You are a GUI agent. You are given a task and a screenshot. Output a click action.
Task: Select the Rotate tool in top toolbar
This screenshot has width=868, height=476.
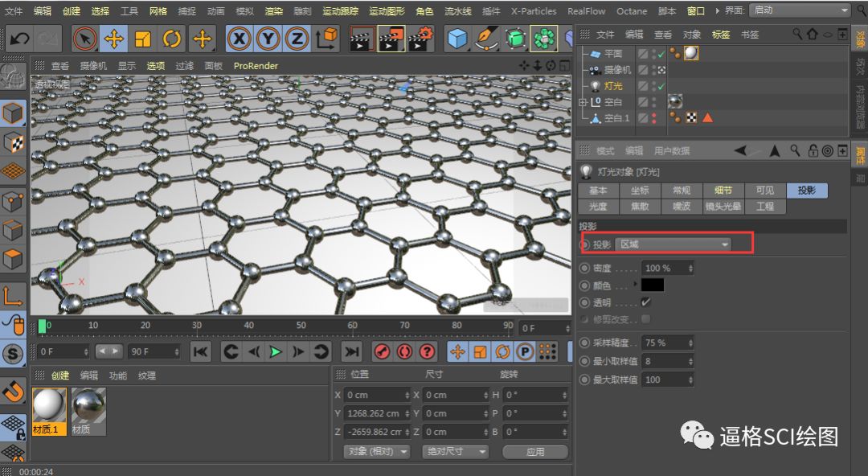coord(172,39)
